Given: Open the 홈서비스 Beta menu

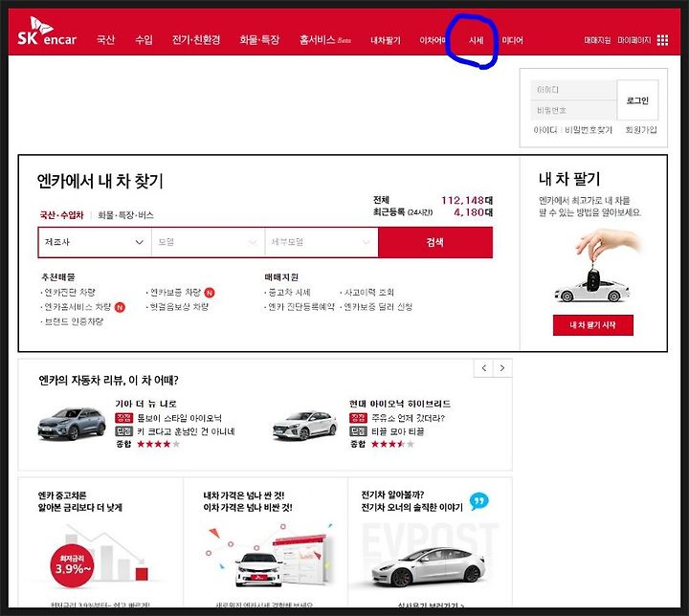Looking at the screenshot, I should 325,40.
